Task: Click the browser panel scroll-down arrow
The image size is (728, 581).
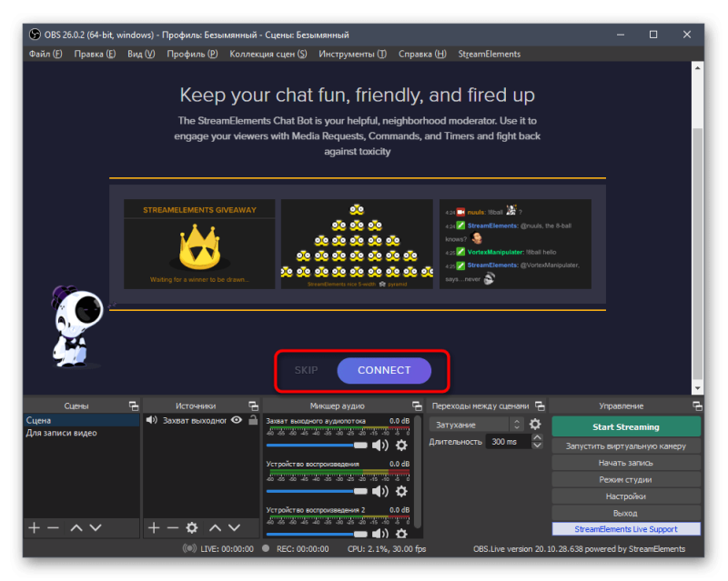Action: [697, 388]
